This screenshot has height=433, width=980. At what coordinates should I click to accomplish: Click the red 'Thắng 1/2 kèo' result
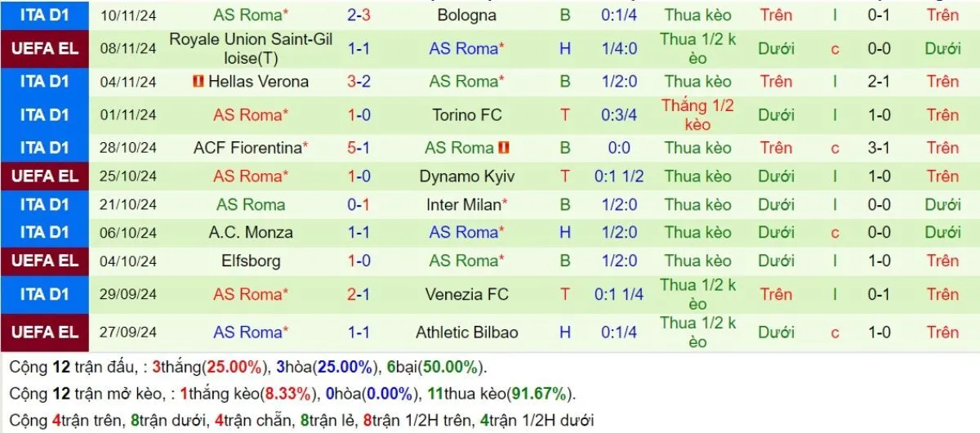click(697, 115)
